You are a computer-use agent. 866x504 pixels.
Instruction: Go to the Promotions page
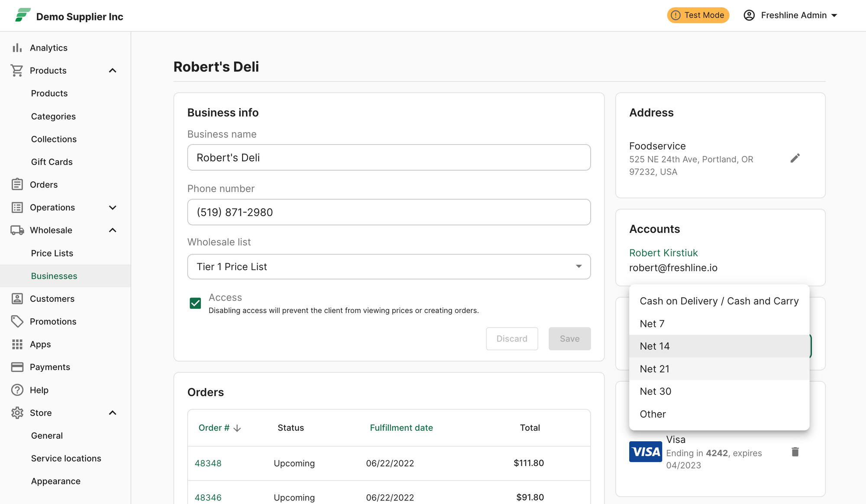click(x=53, y=321)
